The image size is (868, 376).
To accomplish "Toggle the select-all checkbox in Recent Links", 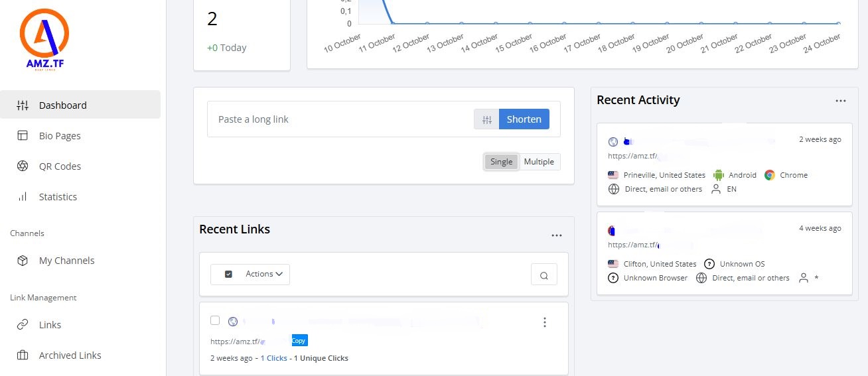I will (x=228, y=274).
